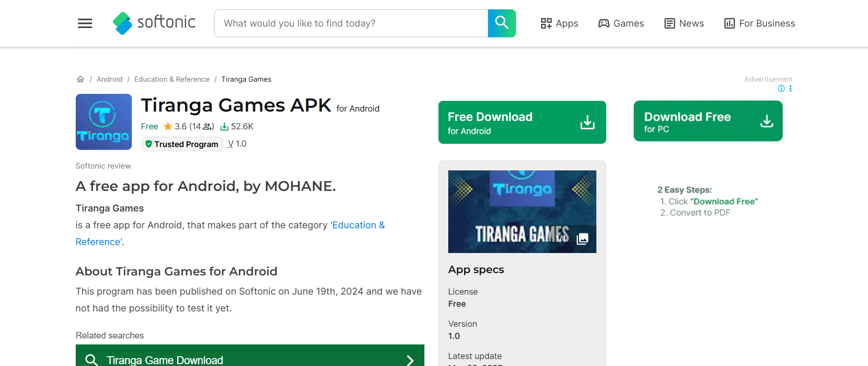Click the '2 Easy Steps:' ad text
The width and height of the screenshot is (868, 366).
point(685,190)
